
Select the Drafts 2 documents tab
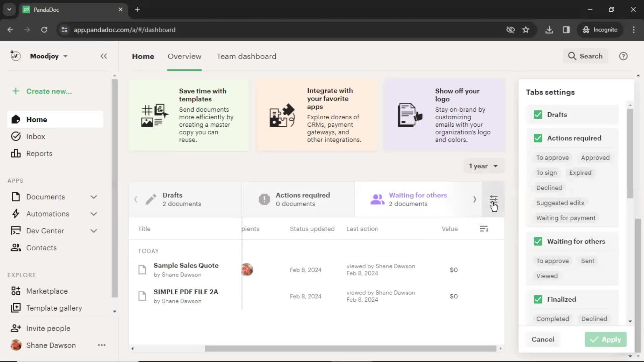[x=185, y=199]
